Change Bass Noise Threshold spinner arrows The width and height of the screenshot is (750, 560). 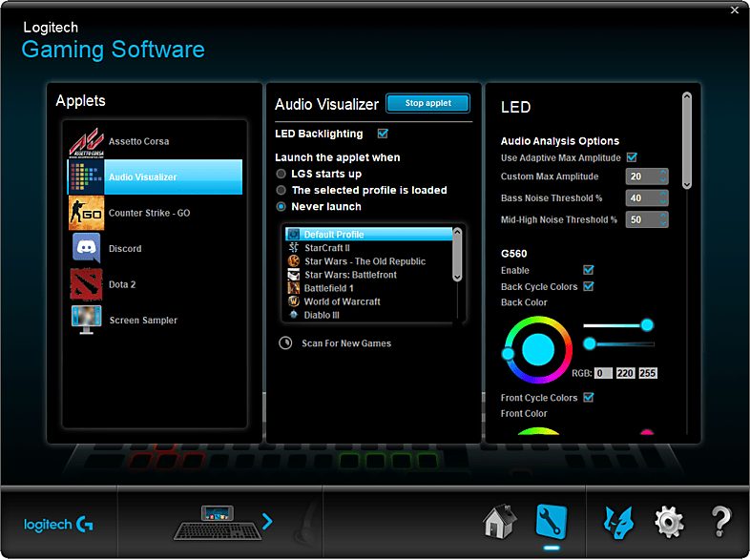point(662,198)
